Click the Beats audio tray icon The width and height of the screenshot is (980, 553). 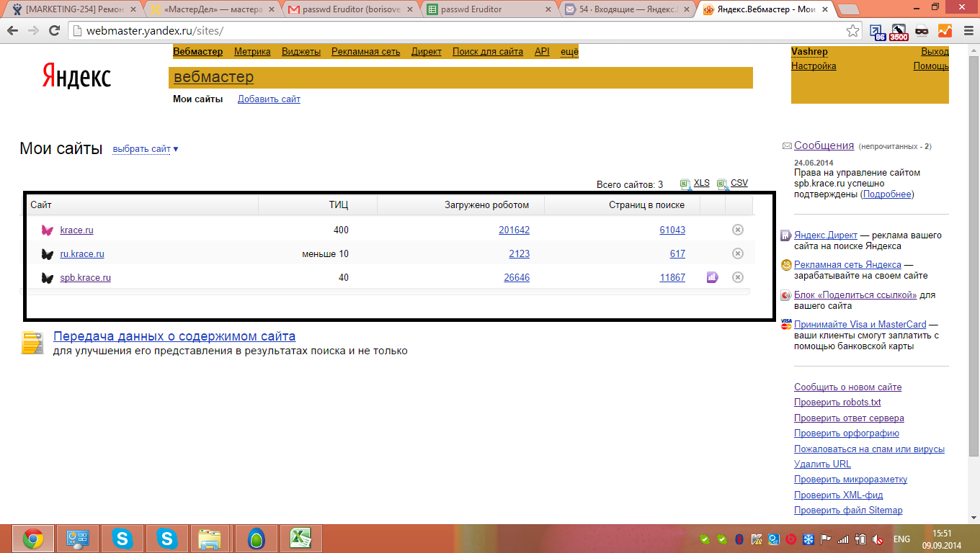(790, 539)
